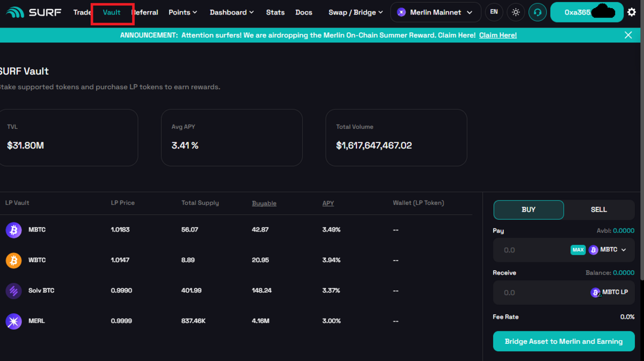Click the Solv BTC vault icon

(x=13, y=291)
